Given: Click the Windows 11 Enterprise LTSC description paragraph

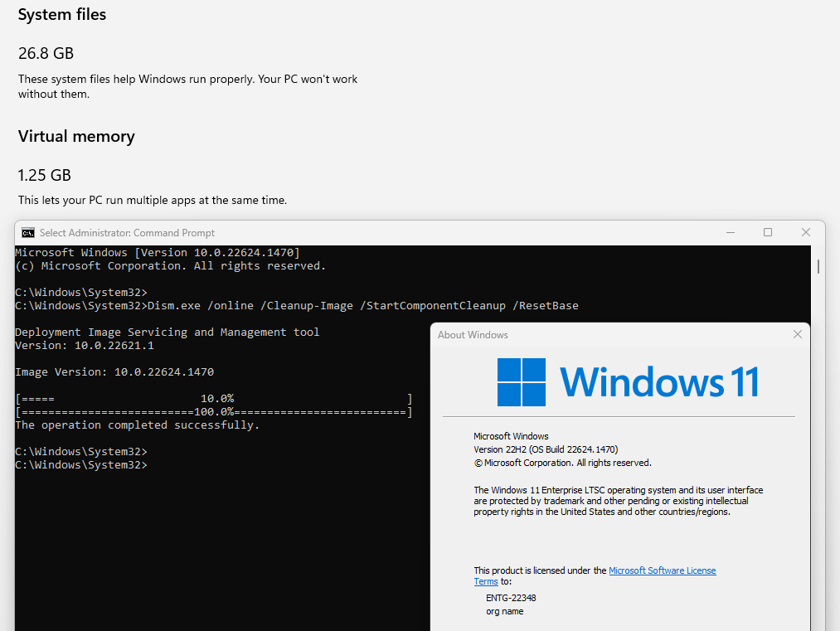Looking at the screenshot, I should coord(619,501).
